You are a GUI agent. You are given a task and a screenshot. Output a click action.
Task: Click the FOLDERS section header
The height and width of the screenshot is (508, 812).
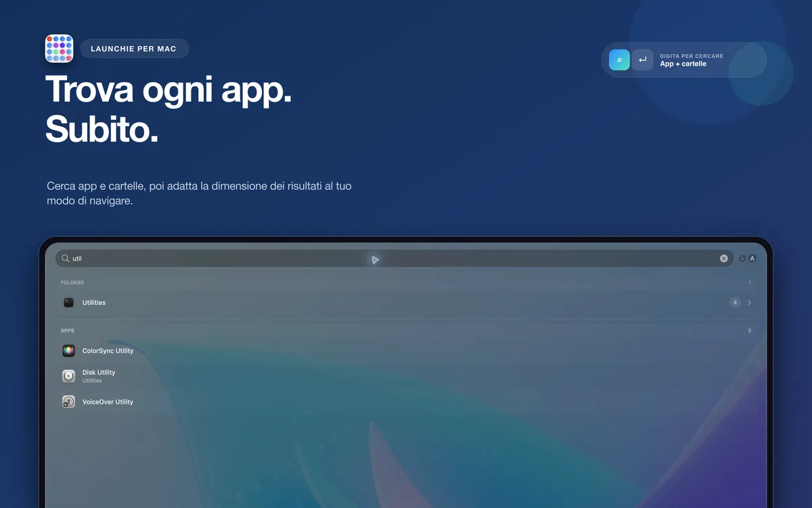(72, 282)
